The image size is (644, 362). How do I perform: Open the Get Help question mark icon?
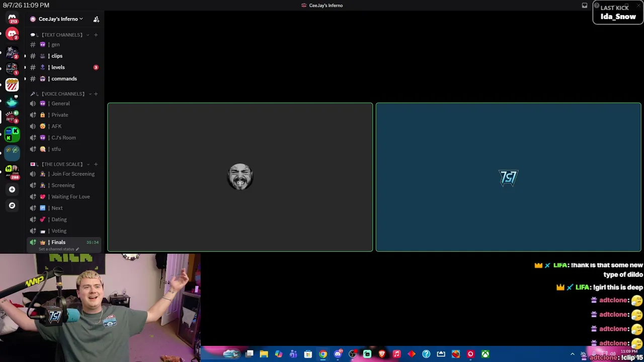pos(426,354)
